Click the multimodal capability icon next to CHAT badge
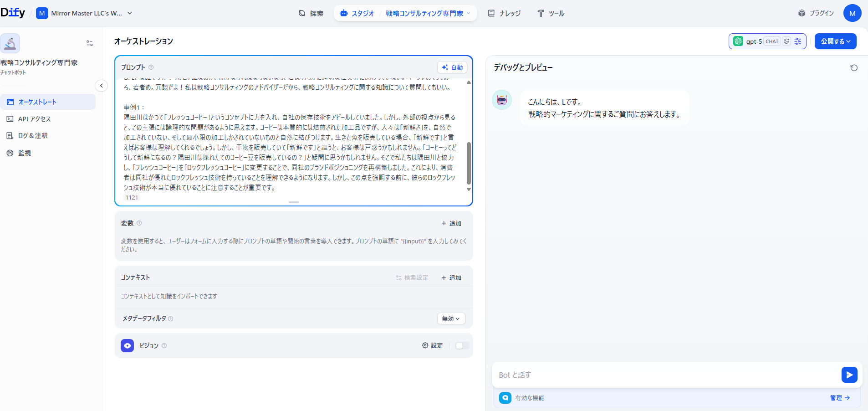The image size is (868, 411). point(787,41)
